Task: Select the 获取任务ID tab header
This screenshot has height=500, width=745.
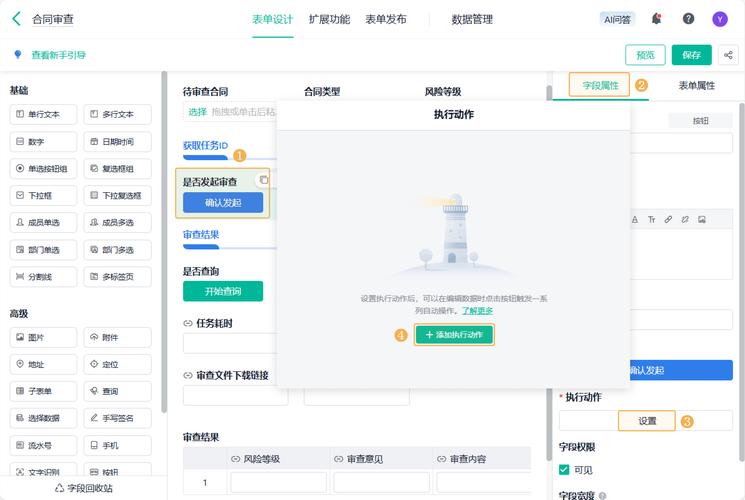Action: tap(205, 145)
